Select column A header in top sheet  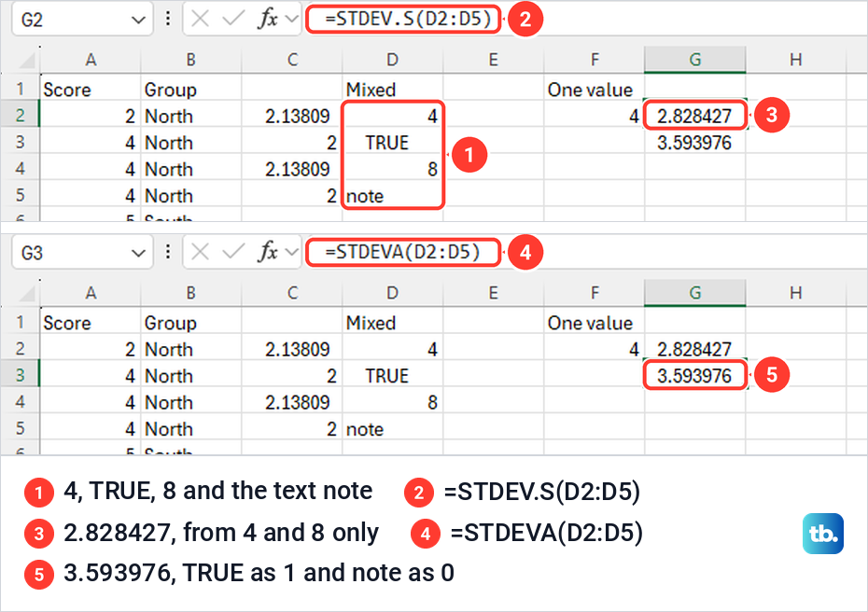tap(91, 60)
